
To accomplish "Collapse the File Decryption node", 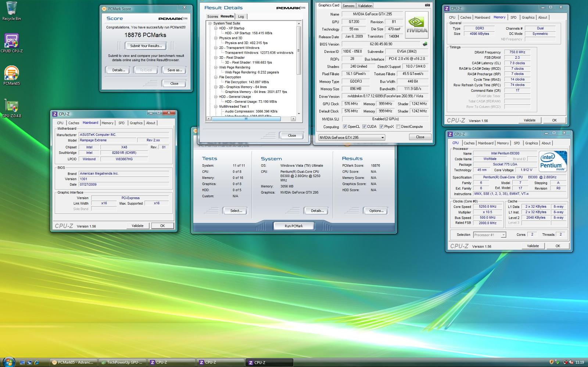I will [216, 77].
